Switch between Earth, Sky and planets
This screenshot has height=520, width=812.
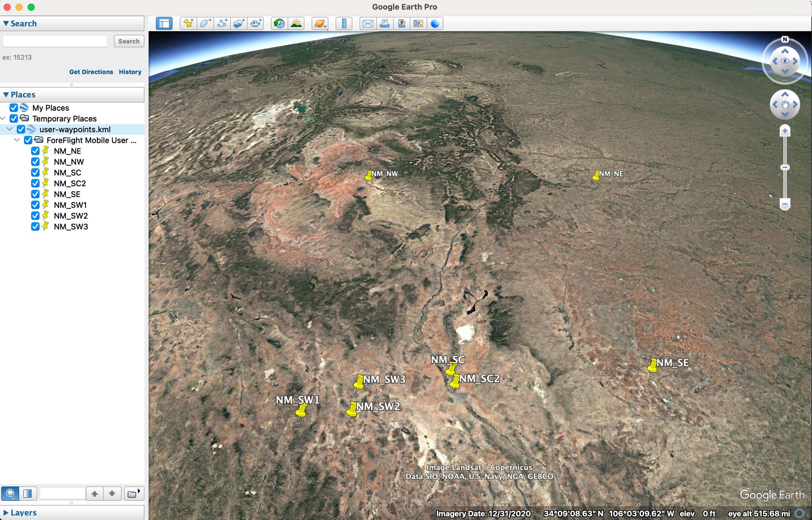tap(320, 23)
